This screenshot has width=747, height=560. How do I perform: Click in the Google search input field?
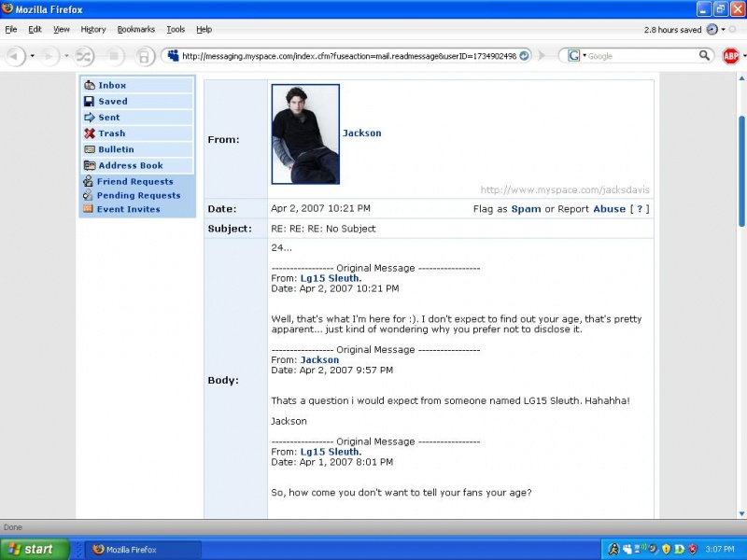coord(644,56)
